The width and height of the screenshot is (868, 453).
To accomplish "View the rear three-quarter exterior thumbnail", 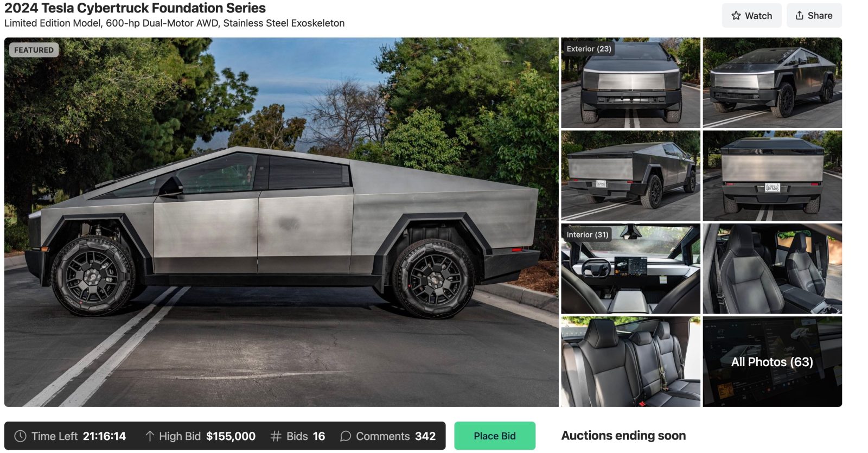I will coord(630,176).
